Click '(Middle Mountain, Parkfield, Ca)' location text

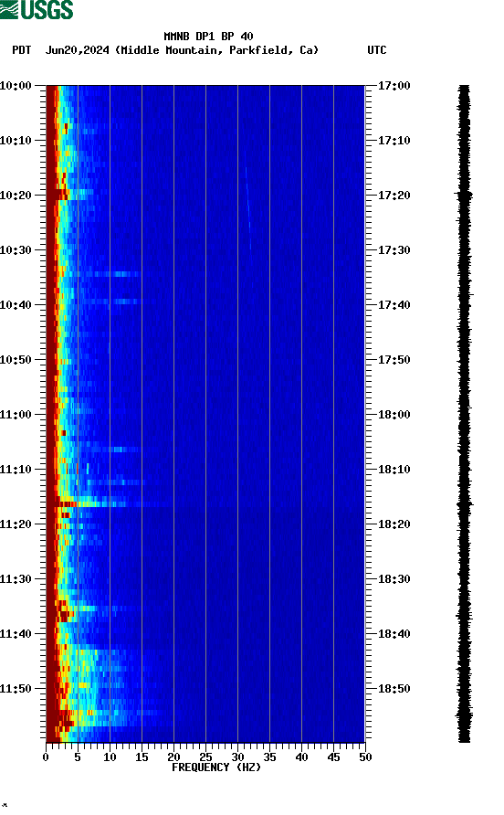pyautogui.click(x=216, y=50)
